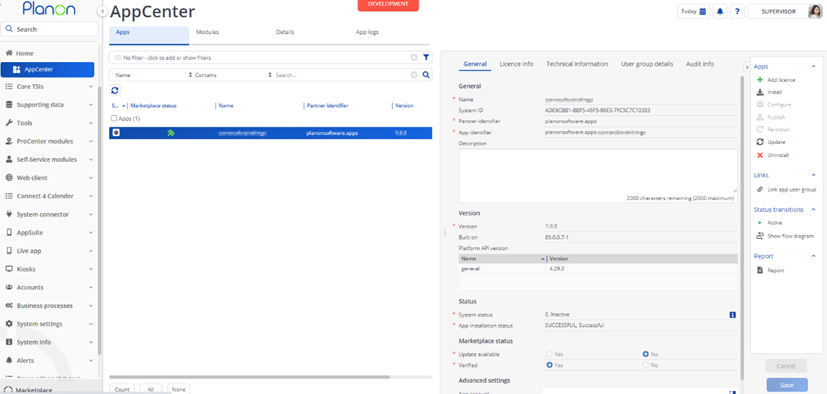Click the Save button
The height and width of the screenshot is (394, 827).
787,385
